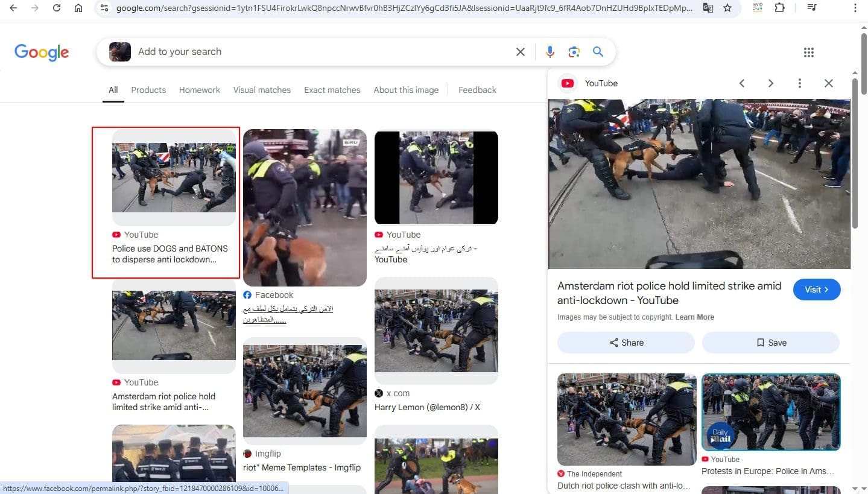Save the image to collections

(770, 343)
